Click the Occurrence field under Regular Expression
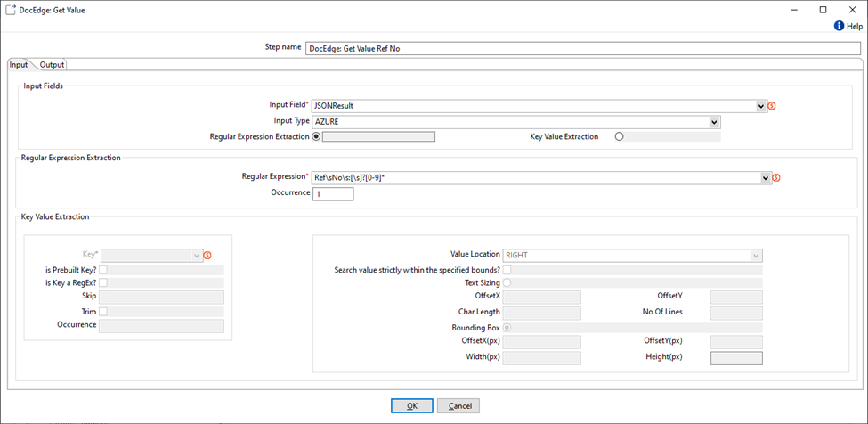The height and width of the screenshot is (424, 868). 333,193
